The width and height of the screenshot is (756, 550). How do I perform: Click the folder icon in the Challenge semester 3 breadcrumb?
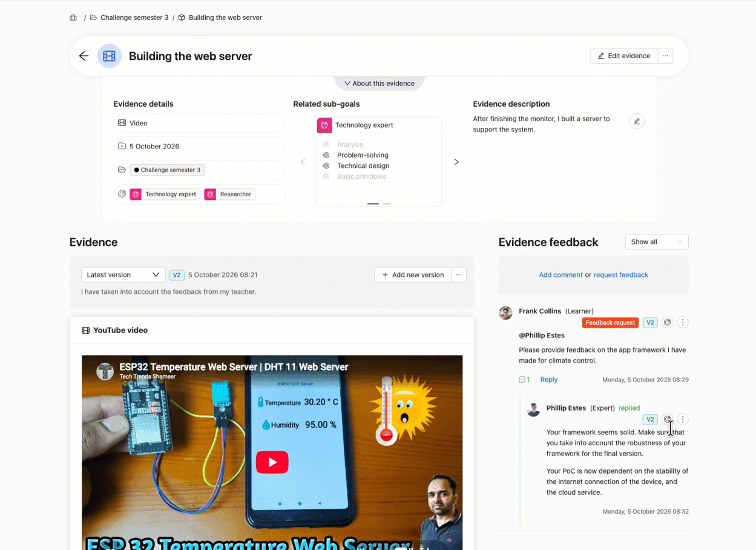(x=93, y=18)
